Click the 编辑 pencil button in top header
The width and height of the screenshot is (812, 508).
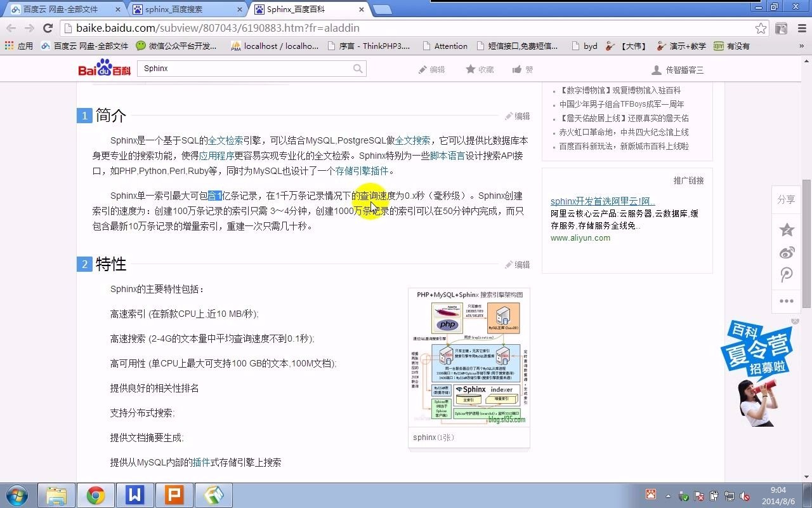click(431, 69)
